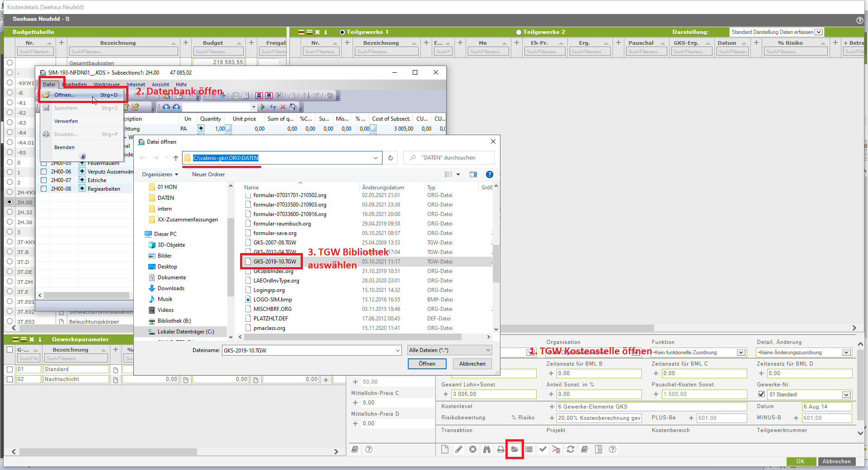This screenshot has width=868, height=470.
Task: Open the Hilfe menu
Action: click(x=181, y=85)
